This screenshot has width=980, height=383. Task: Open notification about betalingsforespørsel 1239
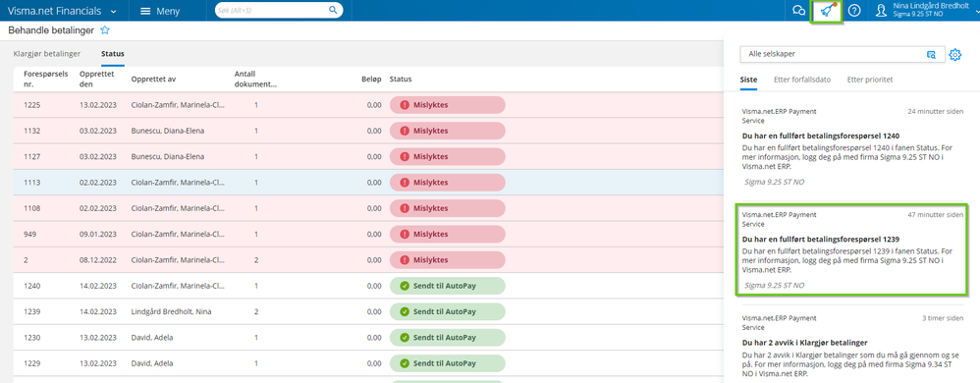852,249
